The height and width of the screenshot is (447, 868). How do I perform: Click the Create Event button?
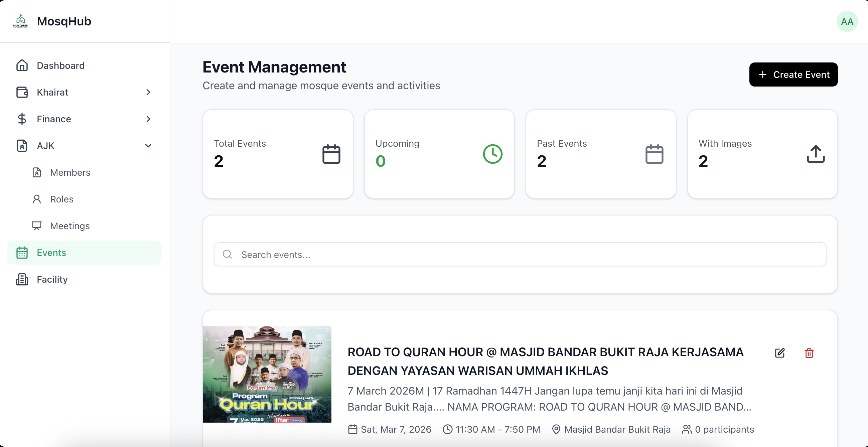coord(793,74)
